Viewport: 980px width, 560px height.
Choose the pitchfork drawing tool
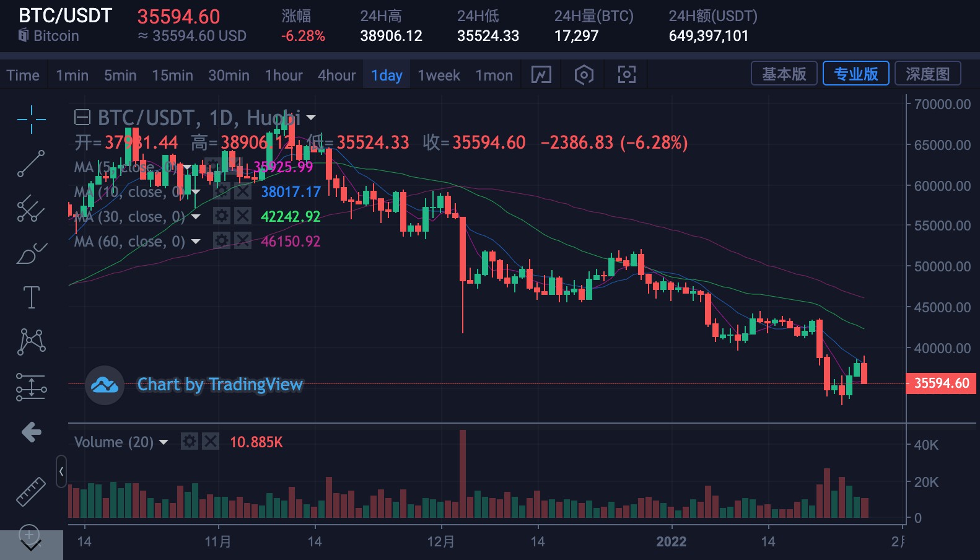[x=31, y=209]
